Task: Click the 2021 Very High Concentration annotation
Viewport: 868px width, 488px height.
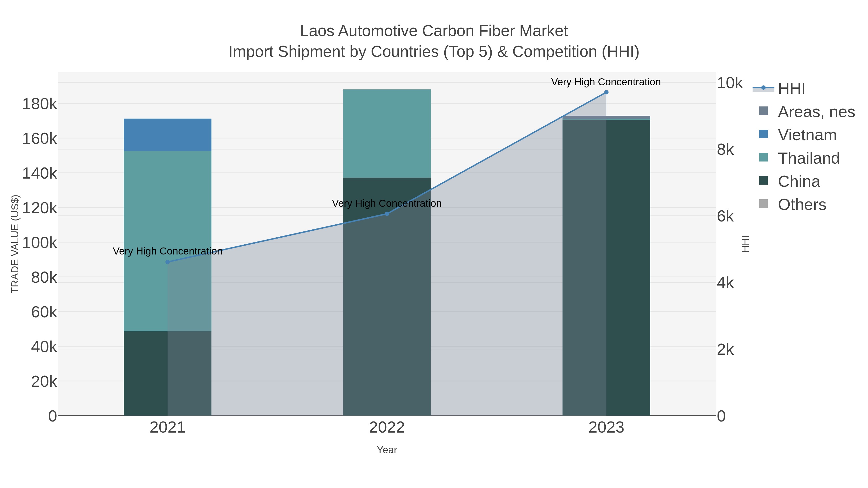Action: 168,251
